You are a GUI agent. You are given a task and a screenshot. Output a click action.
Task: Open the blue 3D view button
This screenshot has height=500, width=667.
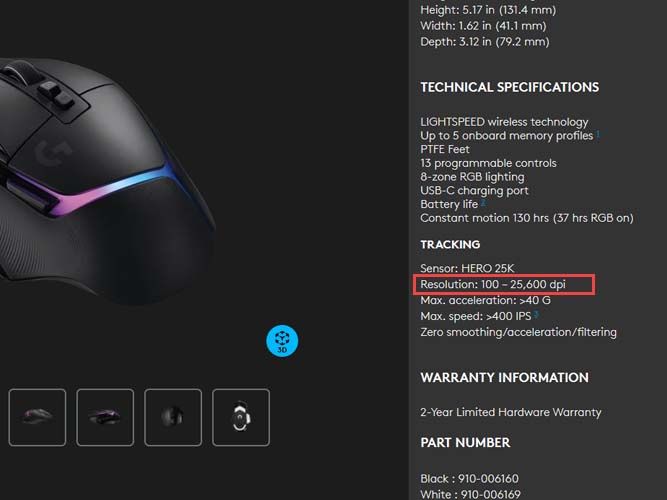pyautogui.click(x=282, y=341)
